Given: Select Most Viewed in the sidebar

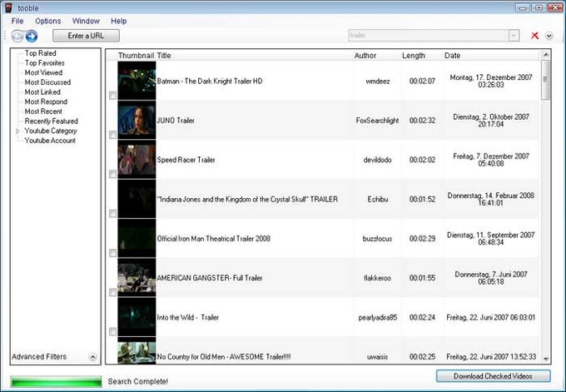Looking at the screenshot, I should [x=43, y=72].
